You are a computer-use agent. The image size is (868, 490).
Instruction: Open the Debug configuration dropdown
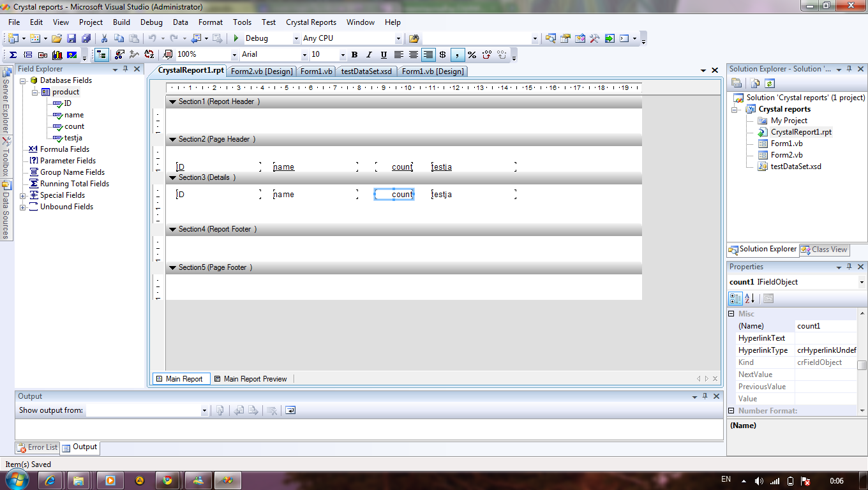(x=296, y=38)
